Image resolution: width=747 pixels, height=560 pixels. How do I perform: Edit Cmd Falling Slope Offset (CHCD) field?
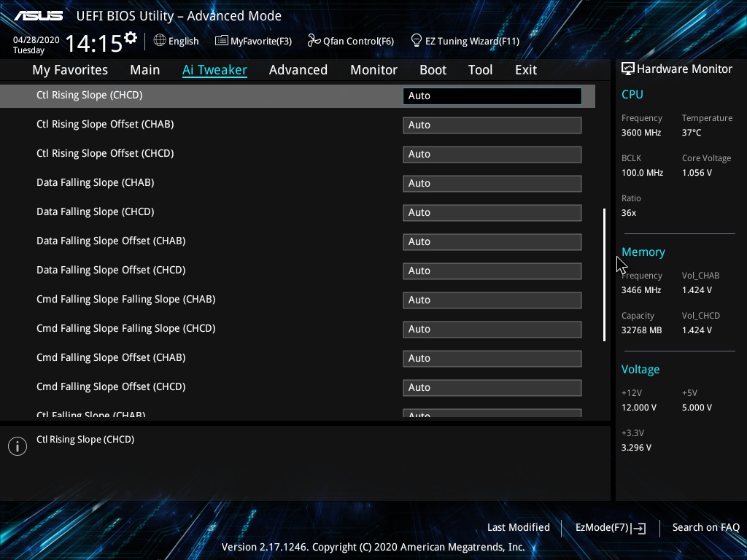[x=492, y=388]
